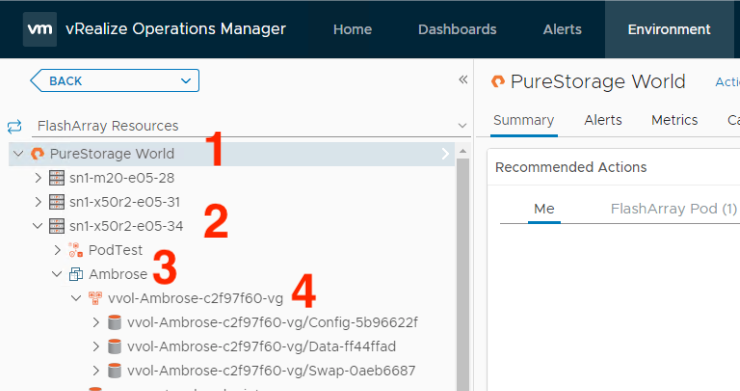Click the vvol-Ambrose-c2f97f60-vg volume group icon
This screenshot has width=740, height=391.
(x=95, y=298)
